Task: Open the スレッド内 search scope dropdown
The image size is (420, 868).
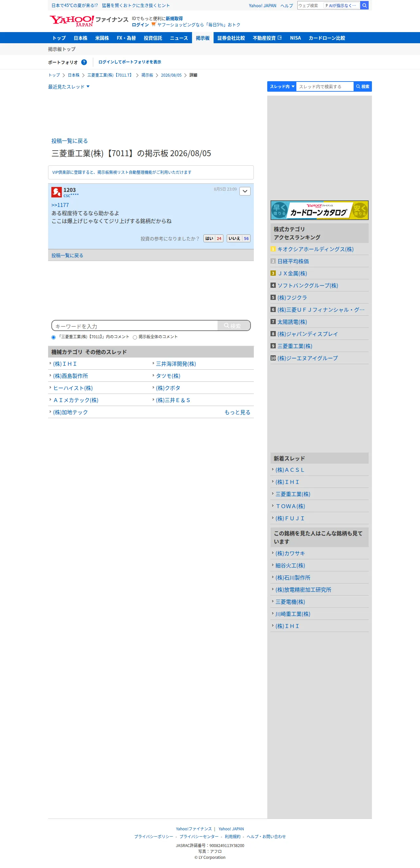Action: click(x=282, y=86)
